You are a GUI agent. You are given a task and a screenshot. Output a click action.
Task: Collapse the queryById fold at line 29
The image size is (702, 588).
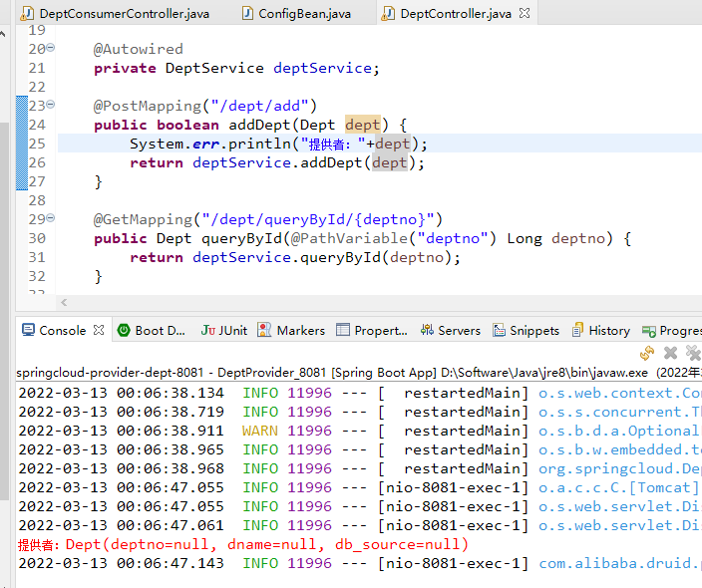[x=51, y=218]
